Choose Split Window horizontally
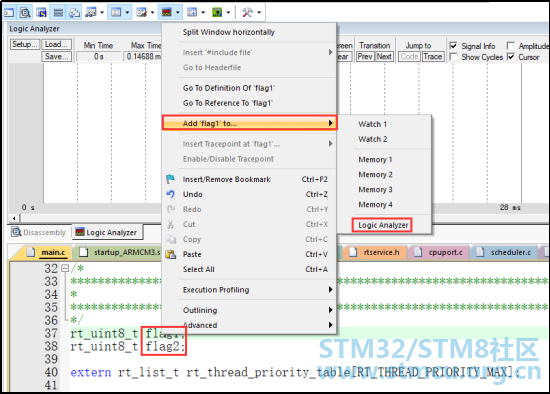This screenshot has height=394, width=550. [x=249, y=32]
